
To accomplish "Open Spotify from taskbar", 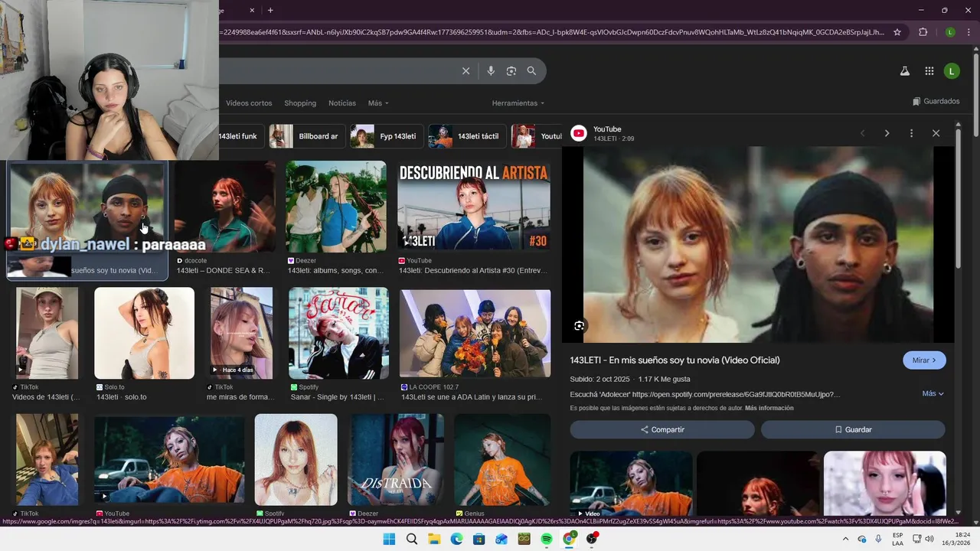I will [547, 539].
